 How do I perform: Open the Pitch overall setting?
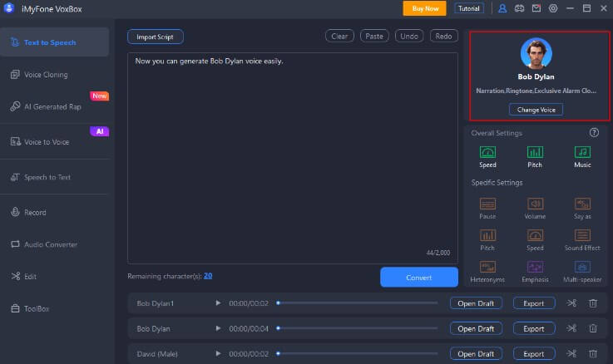pos(535,156)
